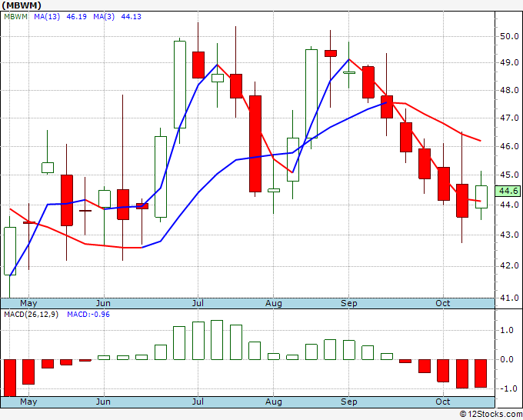Click Jul on the price chart date axis

point(198,303)
